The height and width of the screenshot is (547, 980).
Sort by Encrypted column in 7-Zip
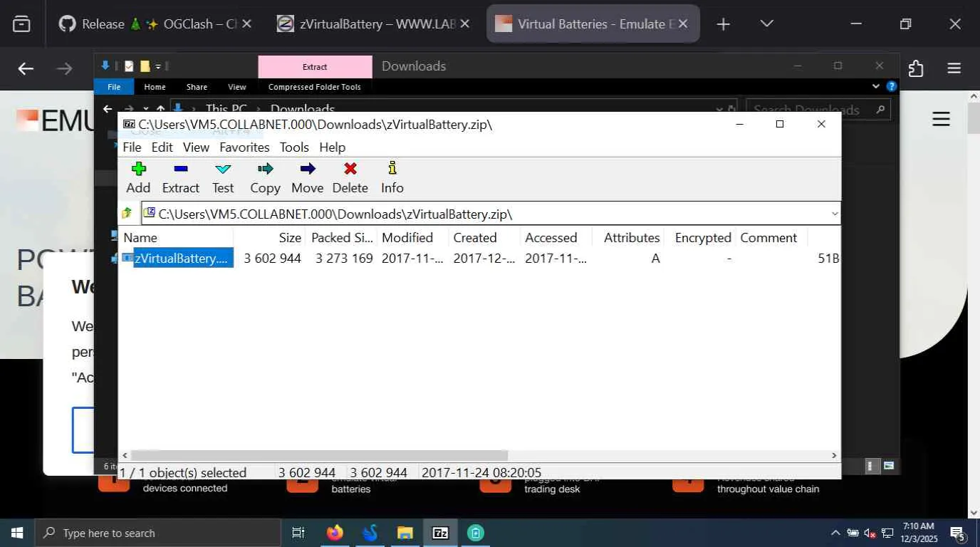coord(702,238)
